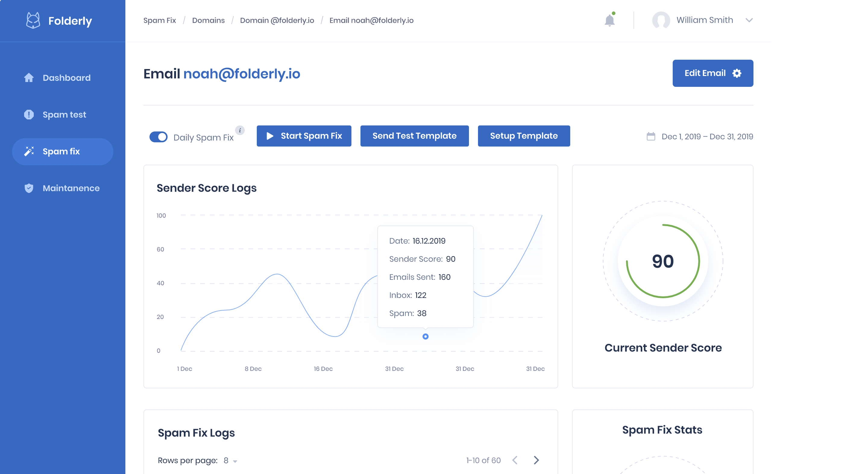Click the Spam test exclamation icon
The image size is (868, 474).
click(29, 115)
